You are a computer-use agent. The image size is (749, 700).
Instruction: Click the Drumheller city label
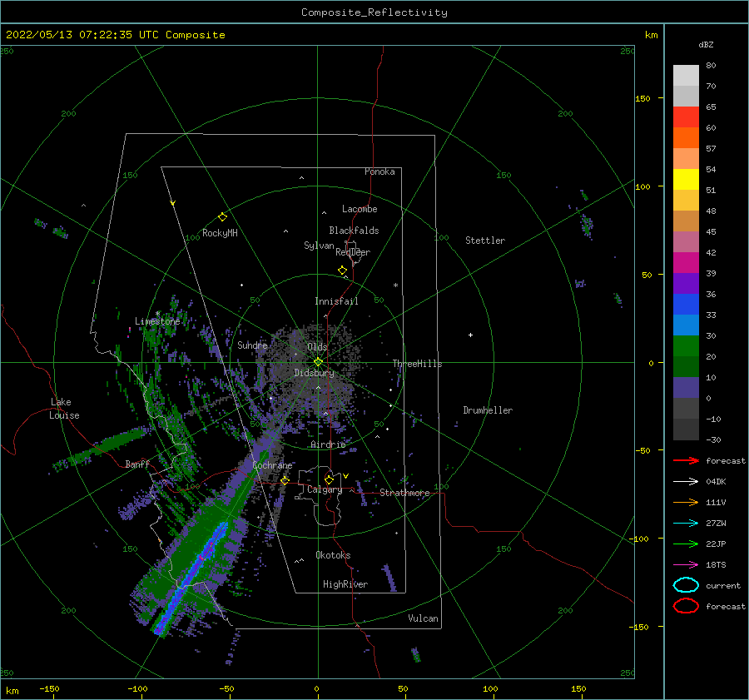click(487, 410)
